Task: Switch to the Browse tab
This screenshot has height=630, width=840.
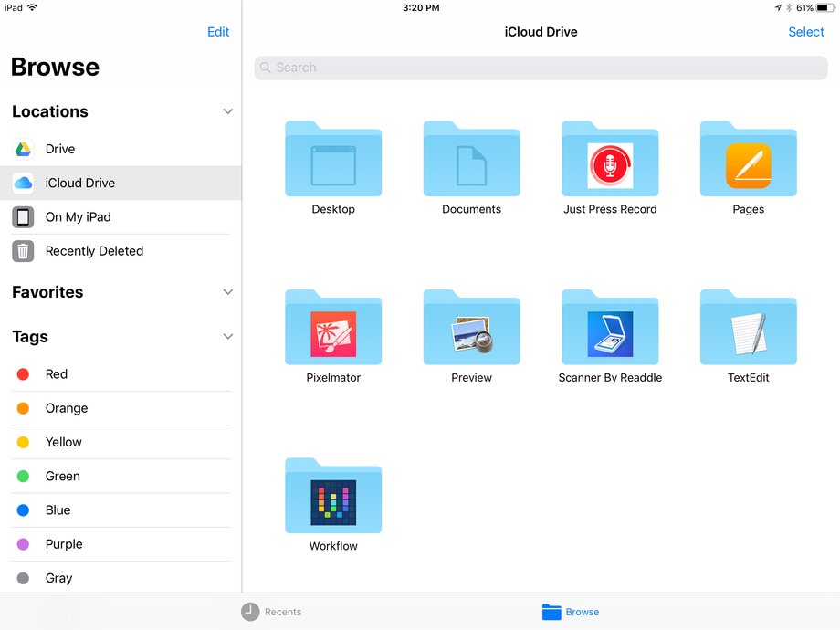Action: pos(571,612)
